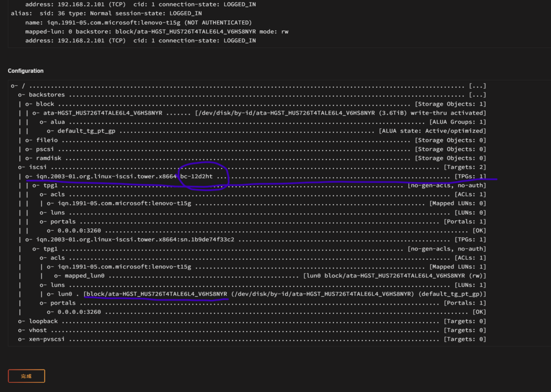Viewport: 551px width, 392px height.
Task: Click '[ALUA Groups: 1]' value
Action: click(x=457, y=122)
